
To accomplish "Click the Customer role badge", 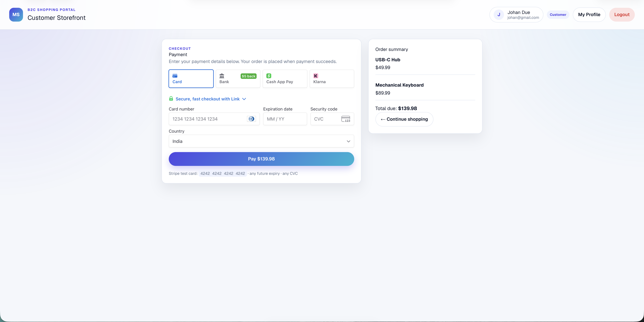I will click(558, 15).
